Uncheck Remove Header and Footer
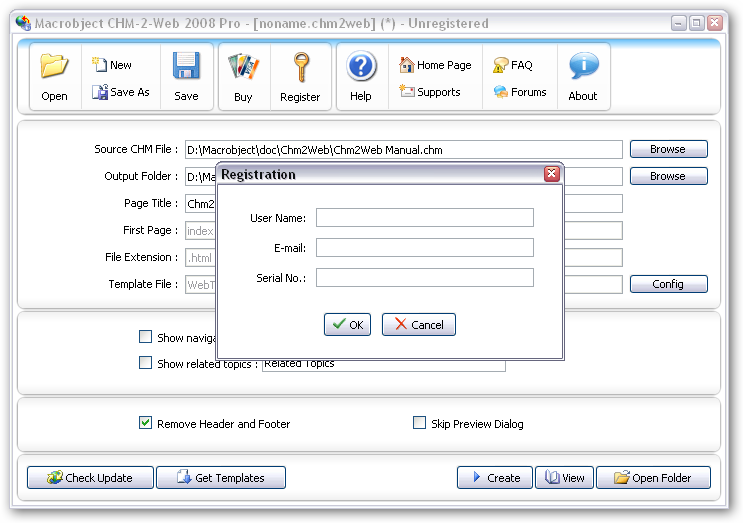The image size is (743, 523). 146,423
